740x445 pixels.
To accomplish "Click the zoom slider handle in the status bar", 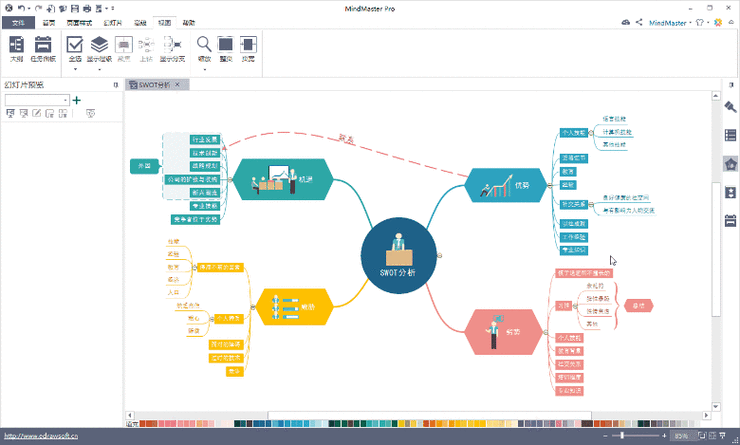I will [622, 436].
